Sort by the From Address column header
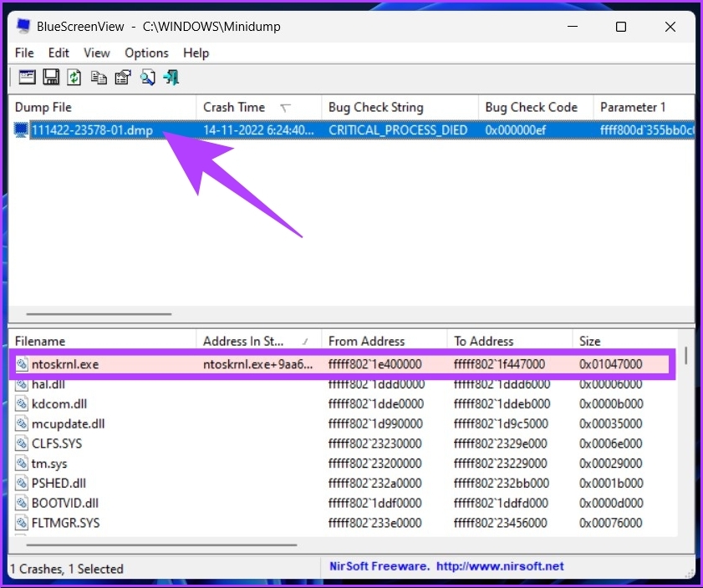The height and width of the screenshot is (588, 703). point(385,342)
